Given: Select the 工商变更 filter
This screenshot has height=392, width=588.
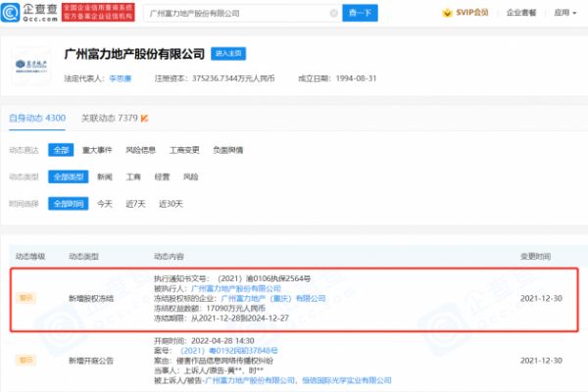Looking at the screenshot, I should point(184,150).
